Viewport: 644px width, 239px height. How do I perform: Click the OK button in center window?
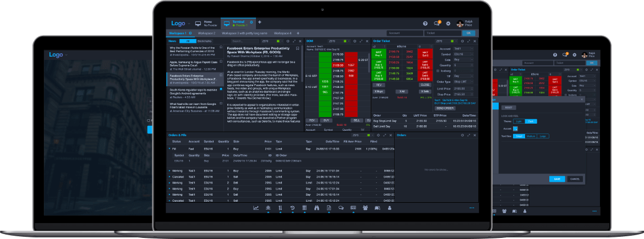(x=468, y=33)
